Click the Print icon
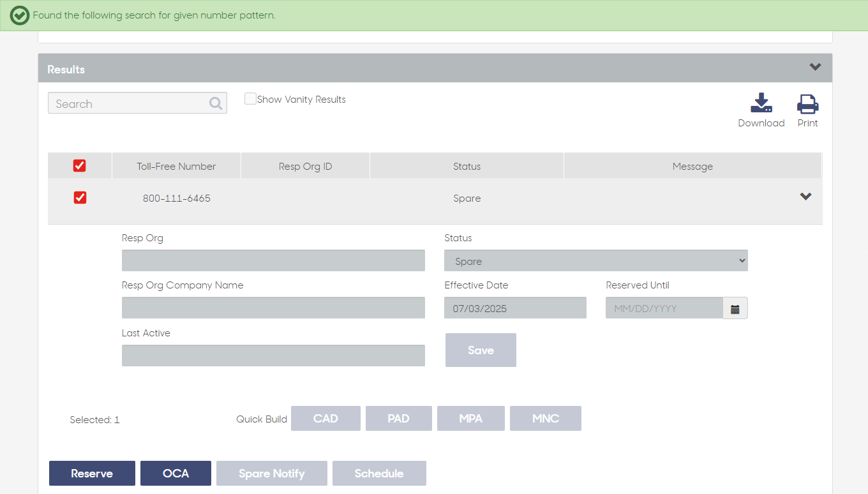 (x=807, y=103)
